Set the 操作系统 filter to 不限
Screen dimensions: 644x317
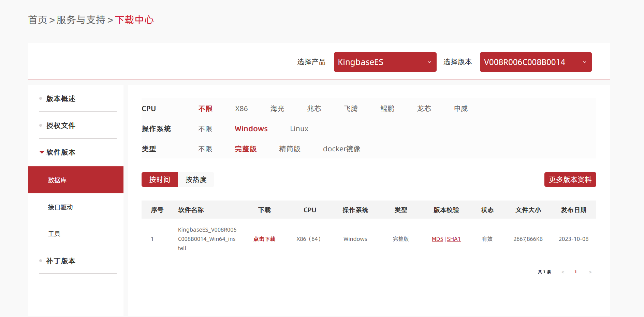coord(205,129)
